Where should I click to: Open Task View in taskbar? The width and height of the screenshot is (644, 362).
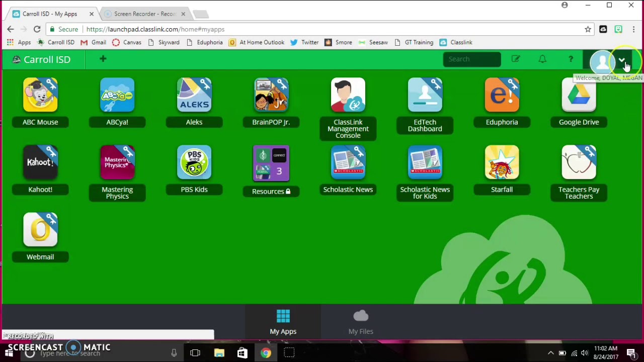pyautogui.click(x=195, y=353)
